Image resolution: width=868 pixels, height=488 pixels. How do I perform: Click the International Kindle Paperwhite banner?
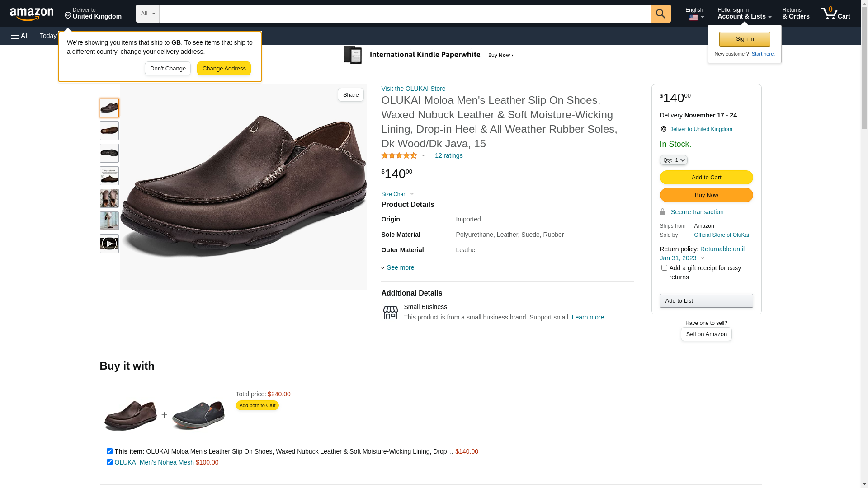(428, 55)
